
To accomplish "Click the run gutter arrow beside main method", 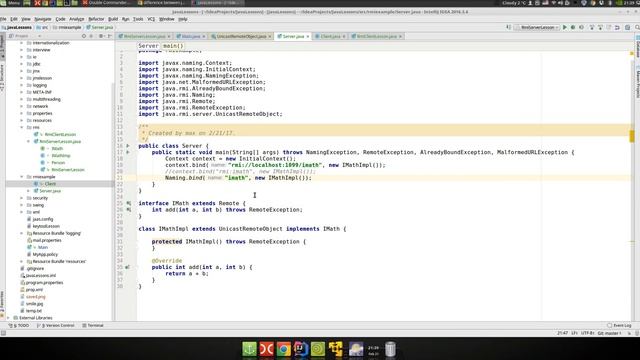I will click(x=128, y=152).
